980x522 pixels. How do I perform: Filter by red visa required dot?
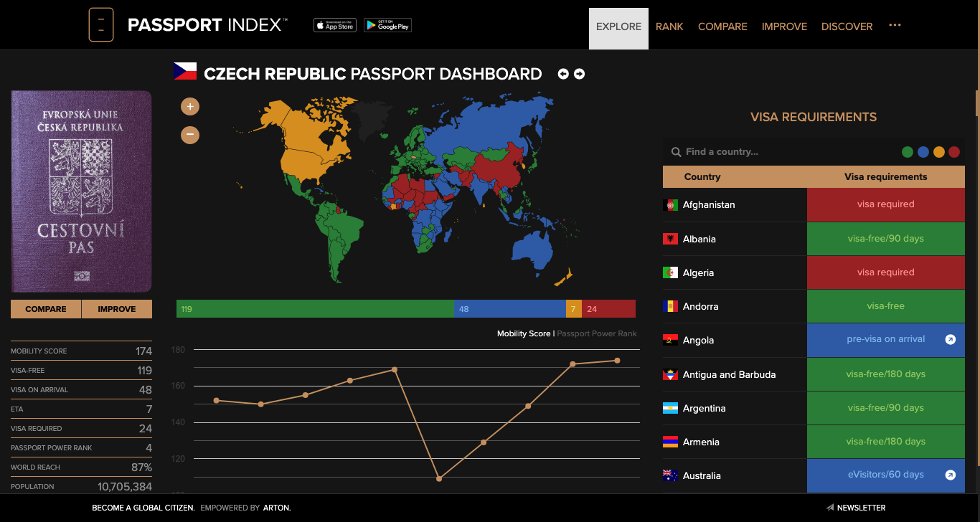point(954,152)
